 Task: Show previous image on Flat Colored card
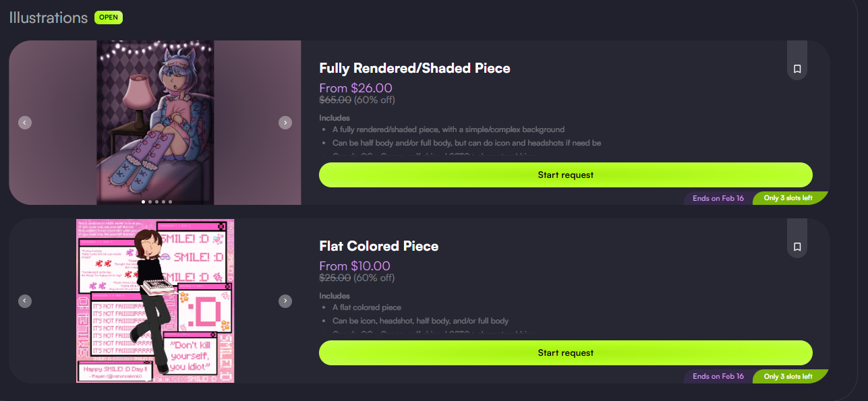click(25, 301)
